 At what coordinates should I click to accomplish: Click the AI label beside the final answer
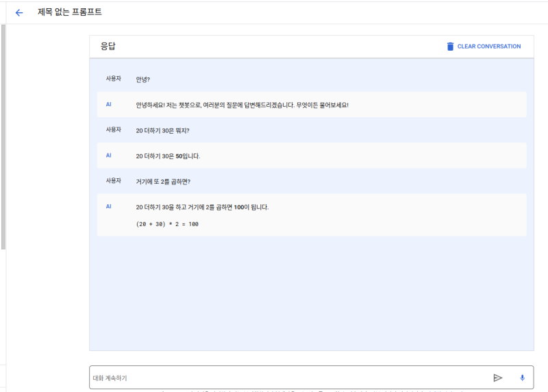[108, 206]
